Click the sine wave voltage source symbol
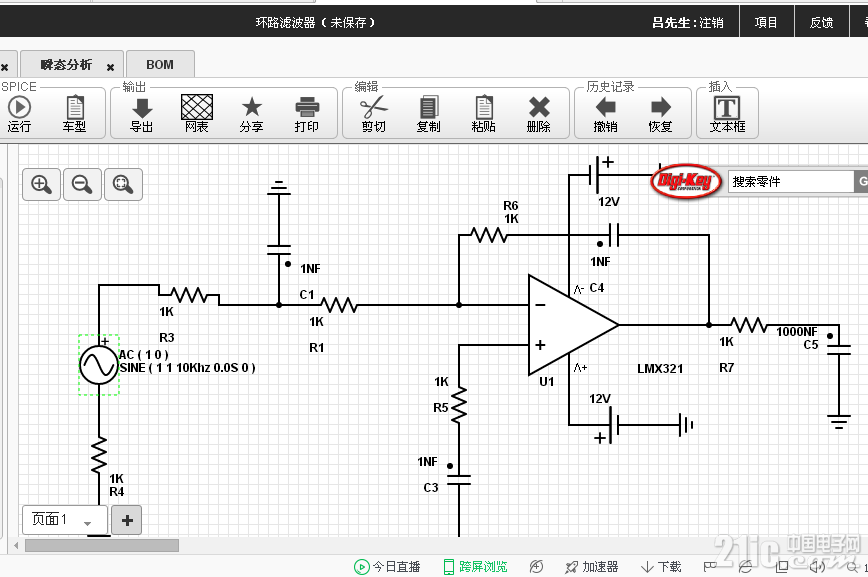Image resolution: width=868 pixels, height=577 pixels. coord(99,365)
